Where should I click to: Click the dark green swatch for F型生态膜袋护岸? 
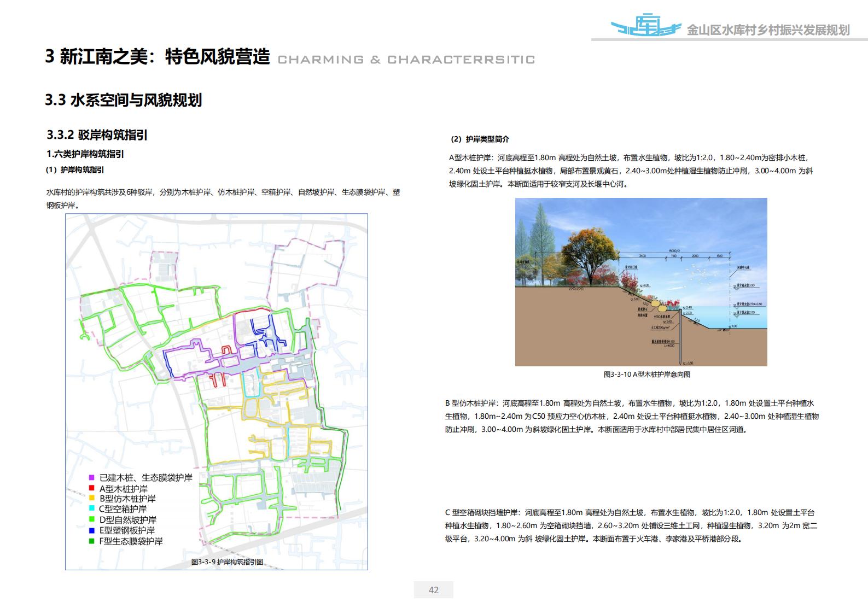coord(91,541)
